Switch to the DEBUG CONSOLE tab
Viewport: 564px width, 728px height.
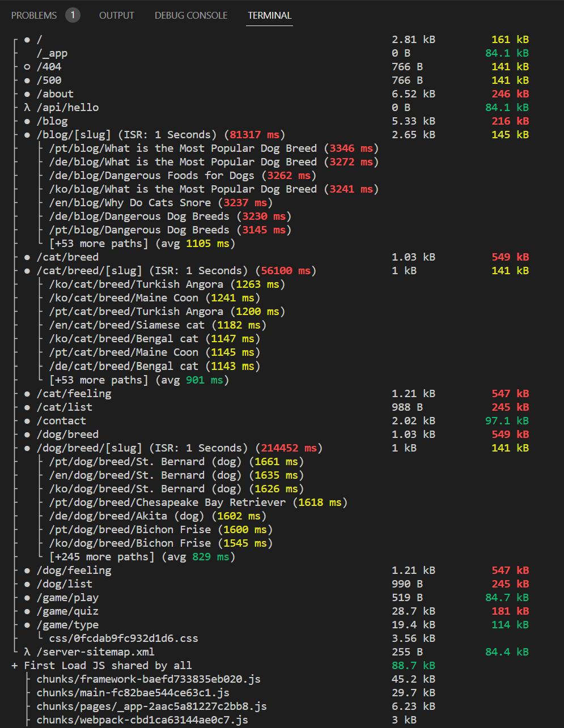pos(191,15)
